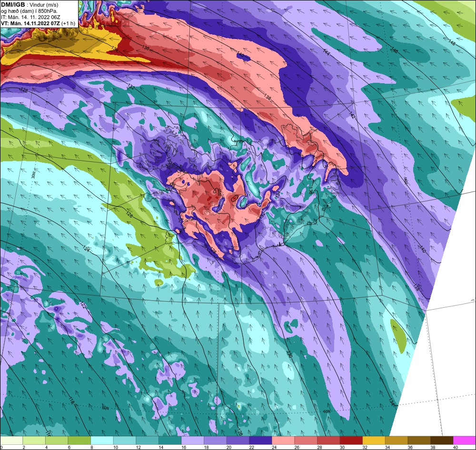This screenshot has width=476, height=450.
Task: Select the pale cyan 8–10 m/s legend swatch
Action: (x=102, y=440)
